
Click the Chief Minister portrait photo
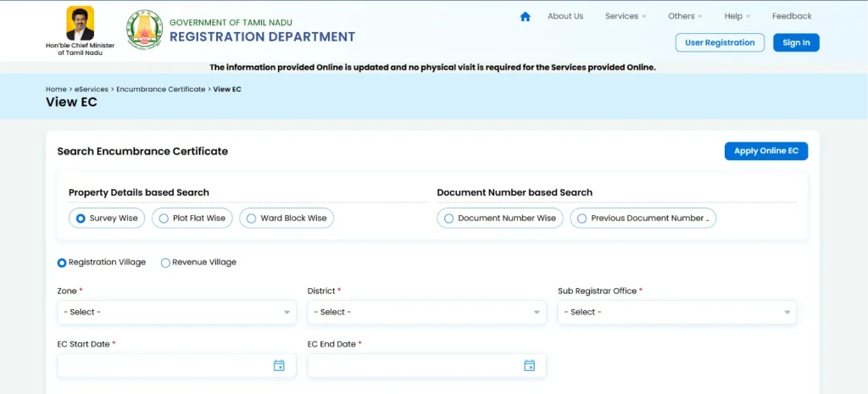click(x=81, y=23)
